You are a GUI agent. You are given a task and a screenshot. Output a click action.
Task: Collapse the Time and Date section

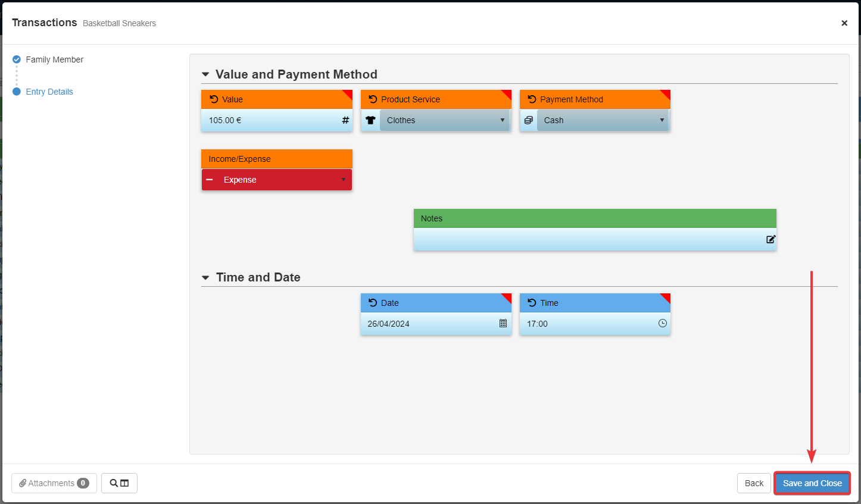coord(205,277)
